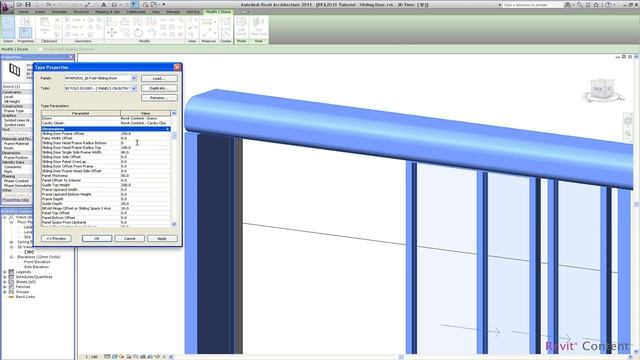Click the Schedules/Quantities icon in Project Browser

click(11, 277)
